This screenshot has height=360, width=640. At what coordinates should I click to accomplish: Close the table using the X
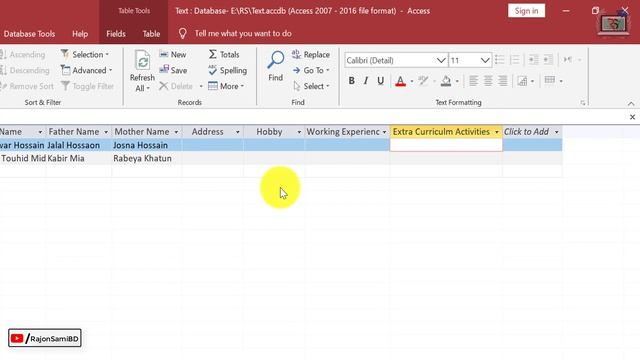[x=632, y=117]
